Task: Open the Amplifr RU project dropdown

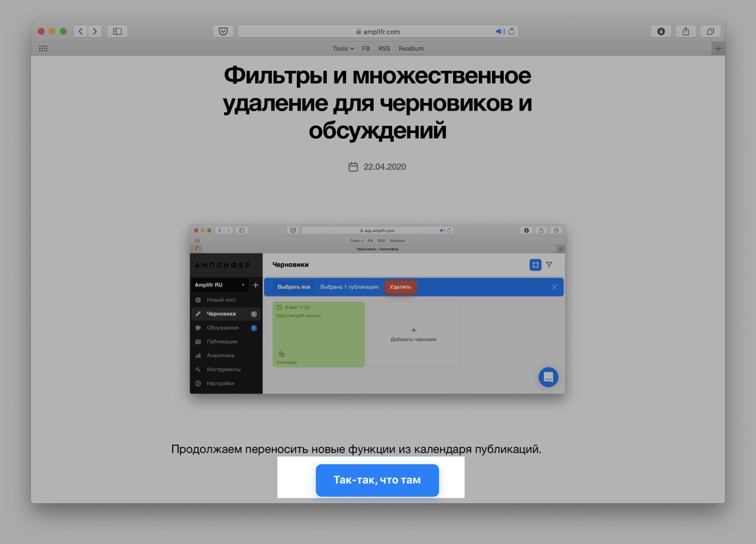Action: [220, 285]
